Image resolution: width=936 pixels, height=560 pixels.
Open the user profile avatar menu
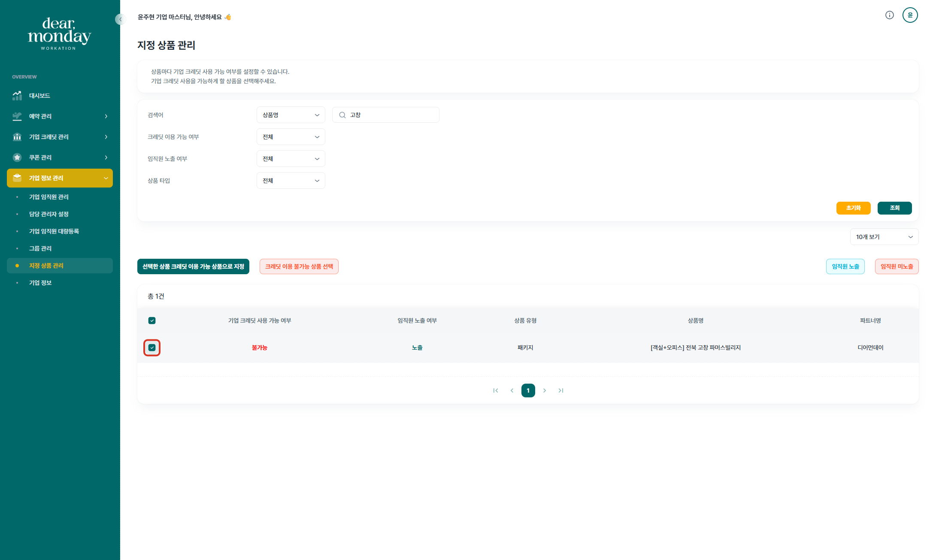point(910,15)
